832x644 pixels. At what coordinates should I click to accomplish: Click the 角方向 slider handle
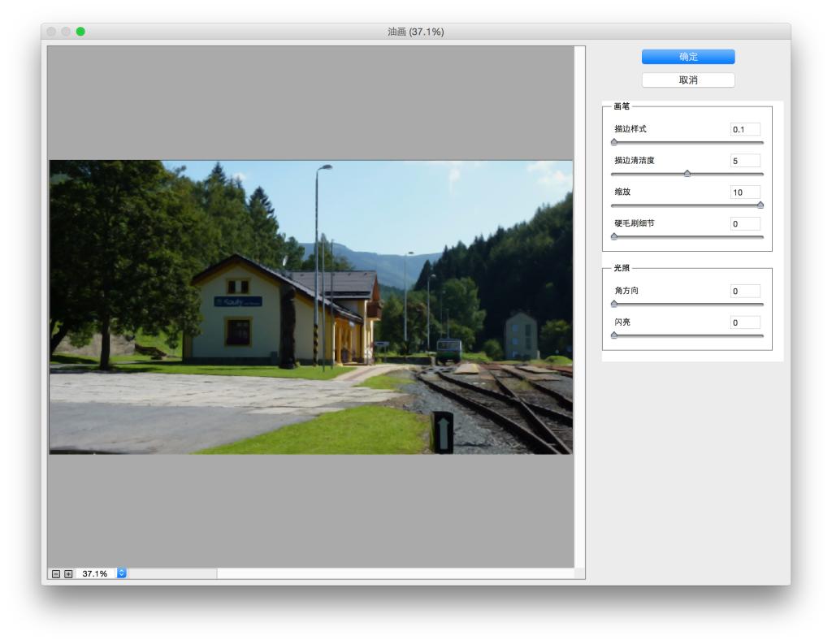[614, 304]
